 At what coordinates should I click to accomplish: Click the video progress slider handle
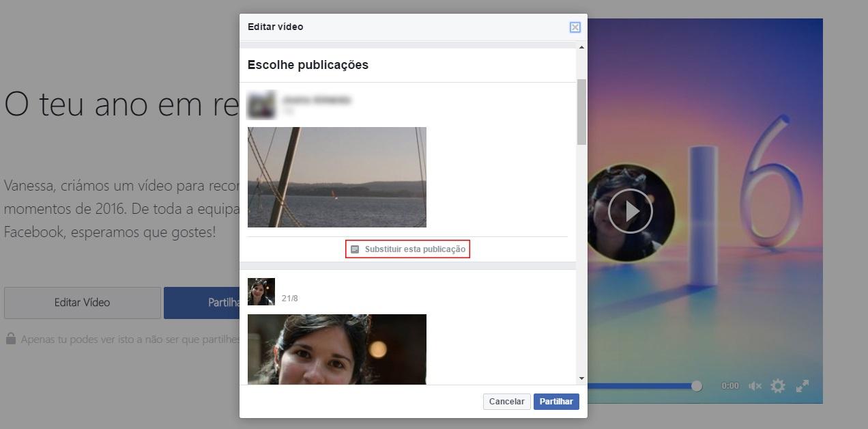(x=696, y=386)
